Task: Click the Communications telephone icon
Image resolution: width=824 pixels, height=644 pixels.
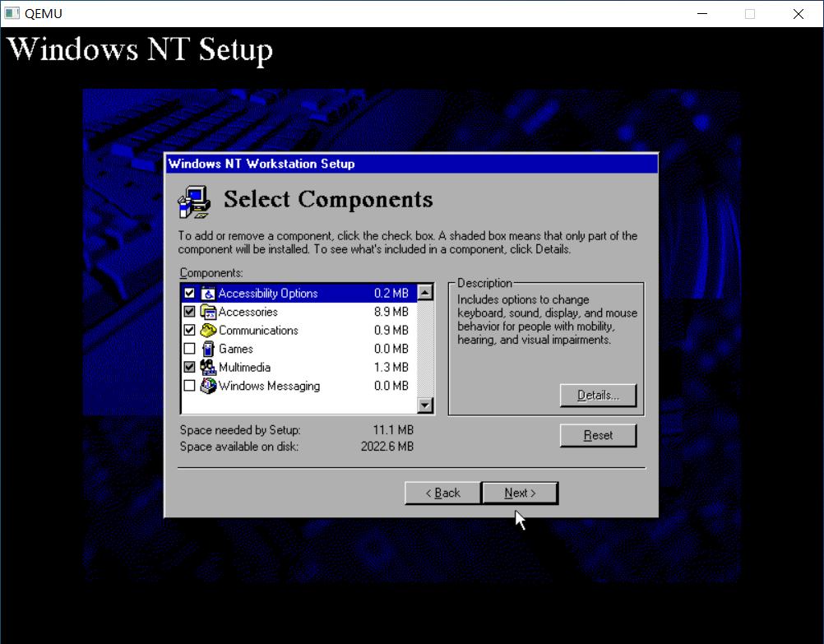Action: coord(208,330)
